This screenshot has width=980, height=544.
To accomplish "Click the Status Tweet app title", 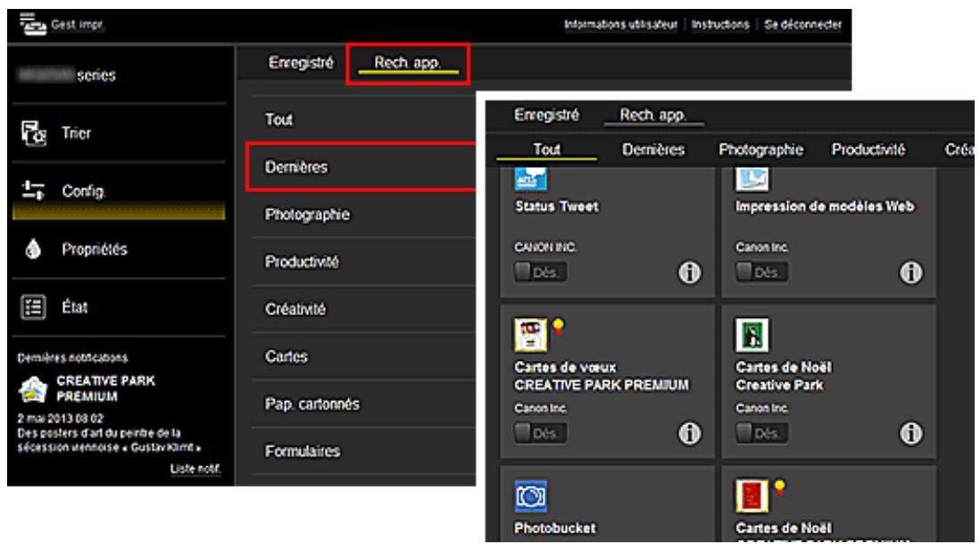I will pyautogui.click(x=557, y=206).
